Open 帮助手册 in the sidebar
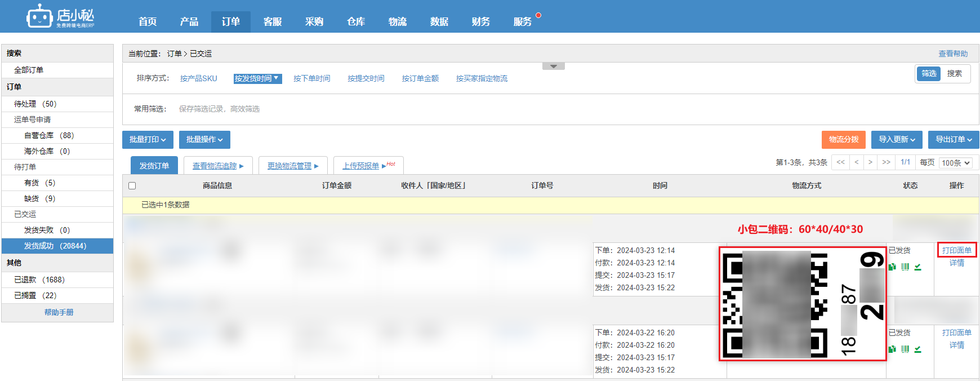This screenshot has width=980, height=381. [x=59, y=312]
